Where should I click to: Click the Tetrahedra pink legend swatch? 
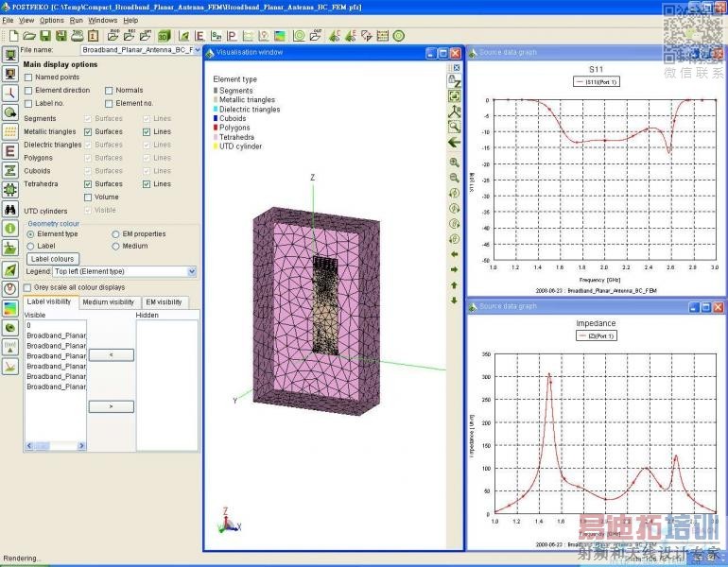[x=216, y=137]
